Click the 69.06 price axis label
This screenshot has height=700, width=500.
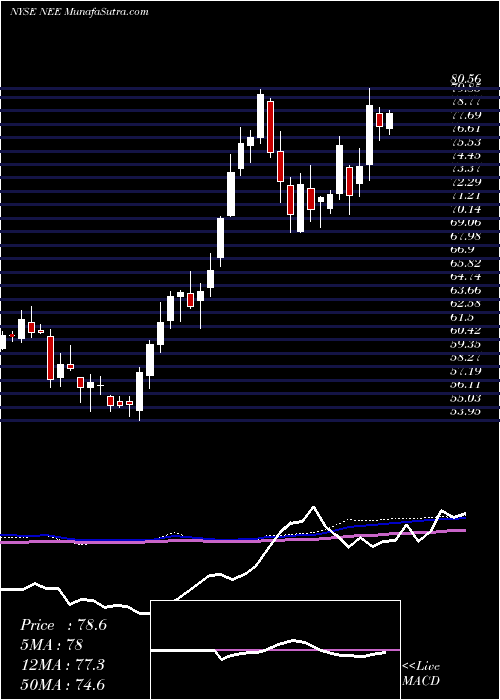click(465, 223)
